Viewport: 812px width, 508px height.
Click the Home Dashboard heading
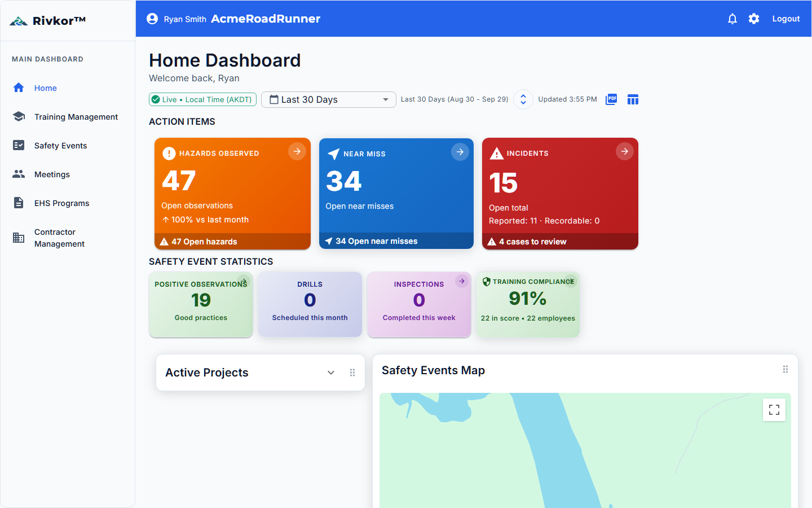click(x=225, y=60)
